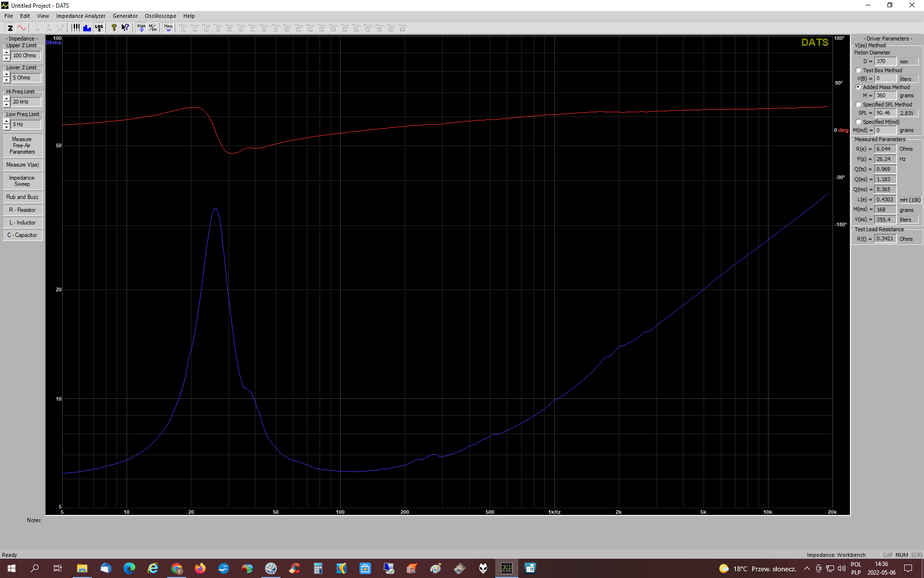Select the Mem 2 memory slot icon

(195, 28)
